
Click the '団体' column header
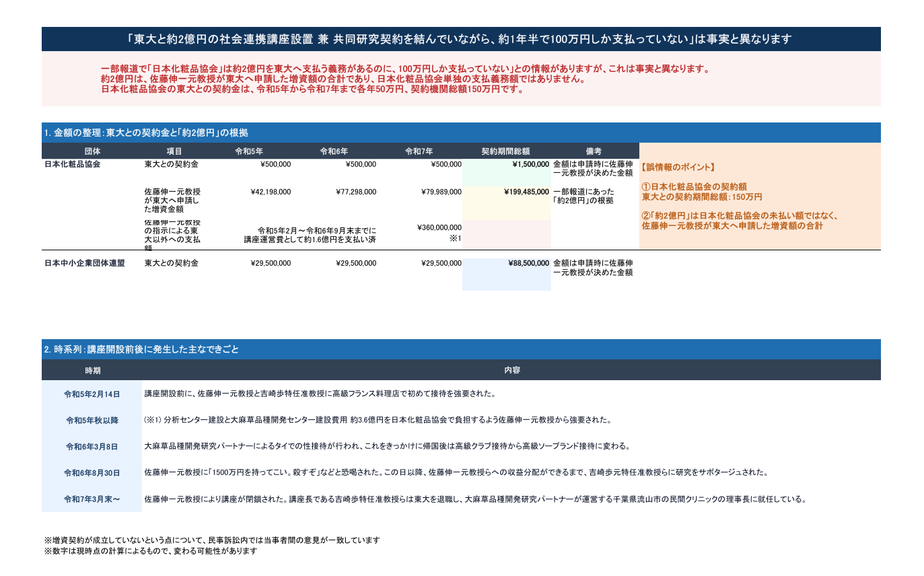click(x=93, y=151)
